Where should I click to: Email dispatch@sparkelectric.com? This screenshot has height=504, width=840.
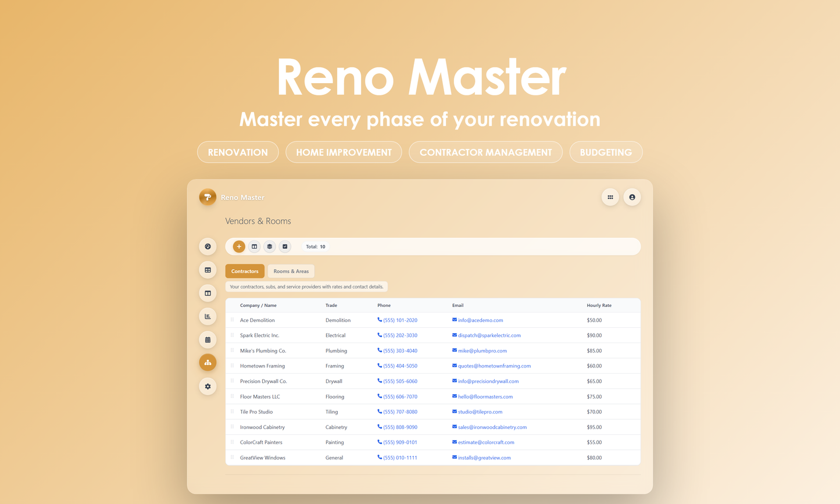[x=487, y=335]
